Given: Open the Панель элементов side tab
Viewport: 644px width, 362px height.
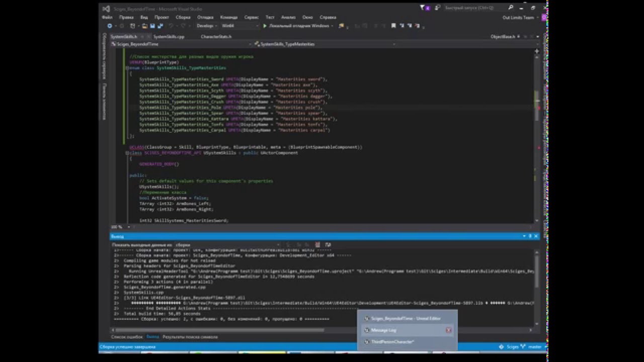Looking at the screenshot, I should pos(104,103).
